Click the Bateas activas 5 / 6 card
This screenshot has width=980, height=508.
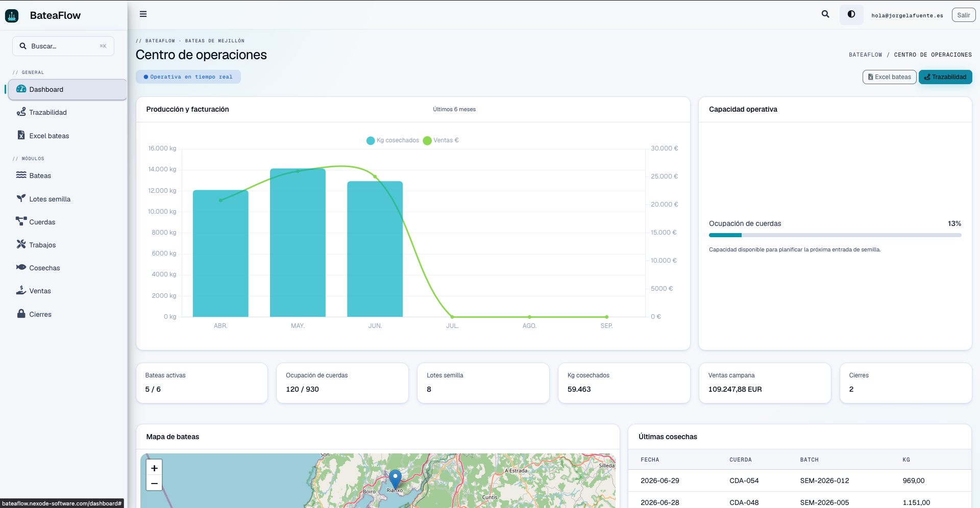202,383
